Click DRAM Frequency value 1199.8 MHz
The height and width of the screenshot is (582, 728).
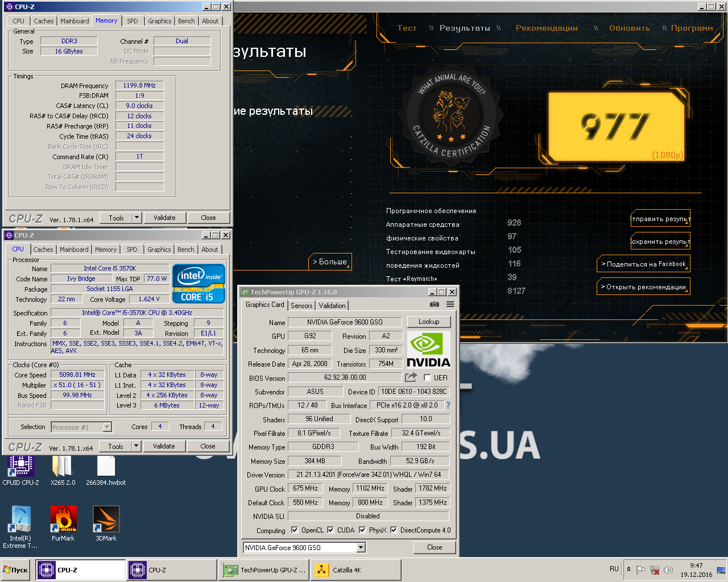139,85
